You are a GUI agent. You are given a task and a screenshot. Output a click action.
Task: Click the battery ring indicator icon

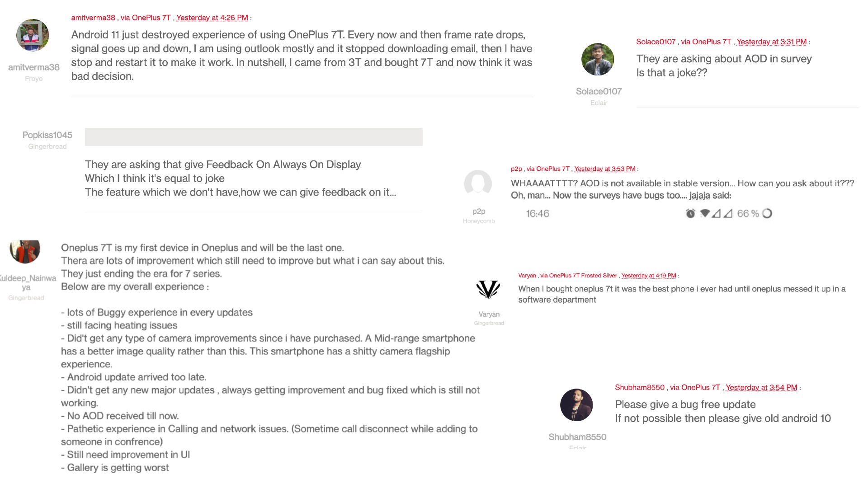click(x=767, y=213)
